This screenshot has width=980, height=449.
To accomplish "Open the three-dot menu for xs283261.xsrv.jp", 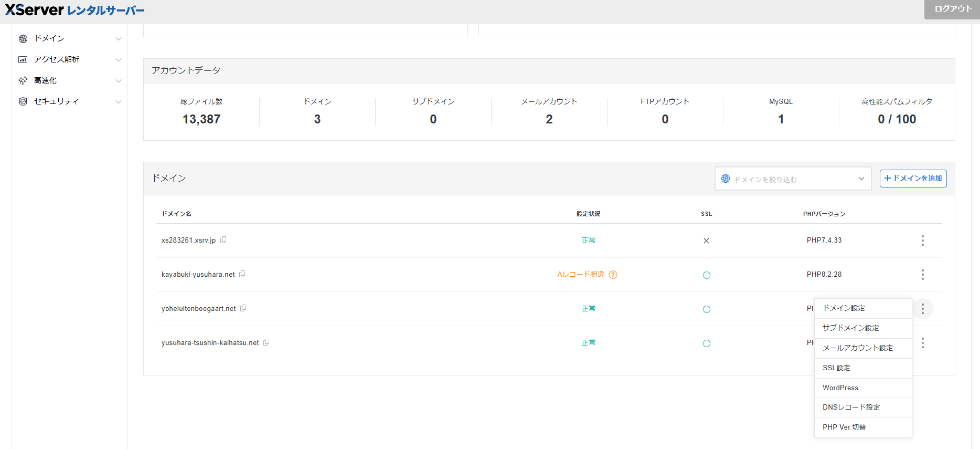I will (x=922, y=241).
